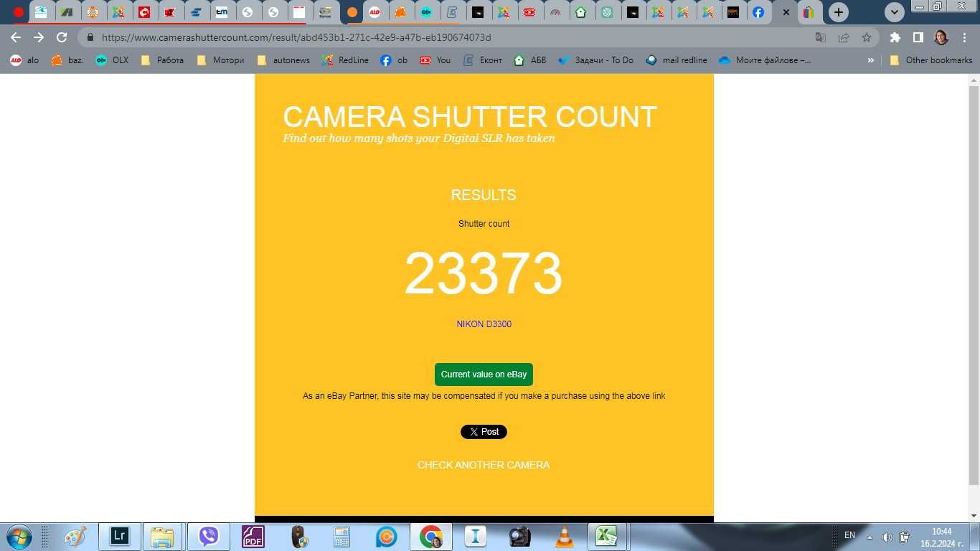Open Lightroom from the taskbar
980x551 pixels.
[x=119, y=537]
